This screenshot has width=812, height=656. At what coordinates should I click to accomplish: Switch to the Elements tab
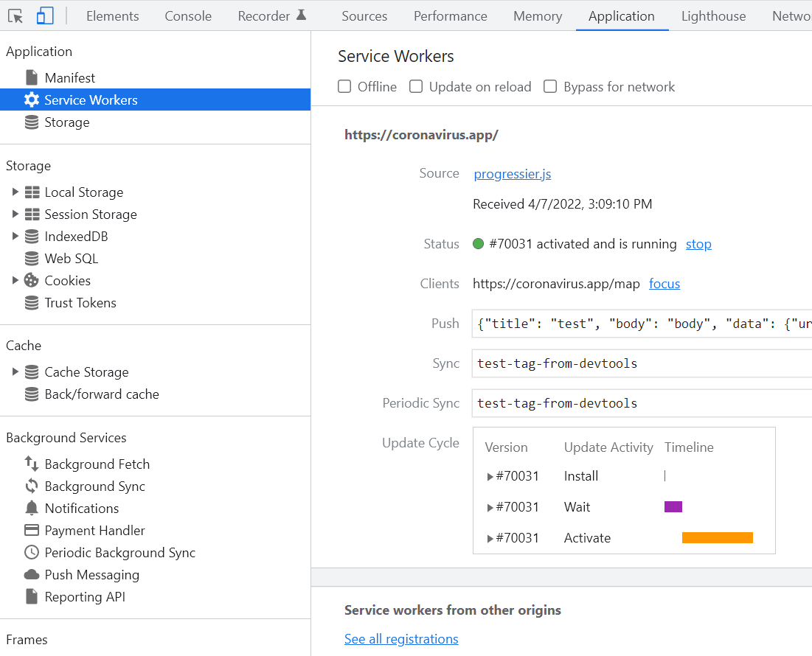(x=112, y=16)
